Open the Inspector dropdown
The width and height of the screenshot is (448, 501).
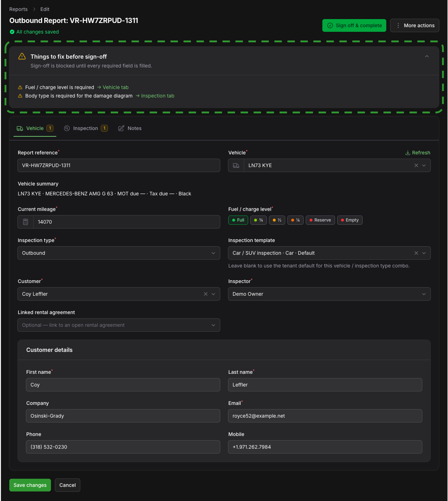pyautogui.click(x=329, y=294)
